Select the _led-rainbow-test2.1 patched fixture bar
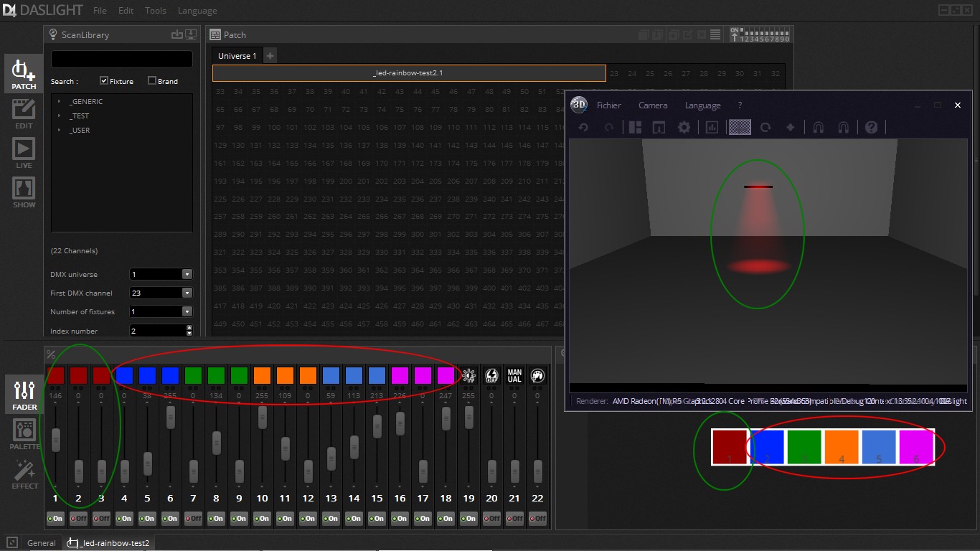The height and width of the screenshot is (551, 980). point(409,73)
